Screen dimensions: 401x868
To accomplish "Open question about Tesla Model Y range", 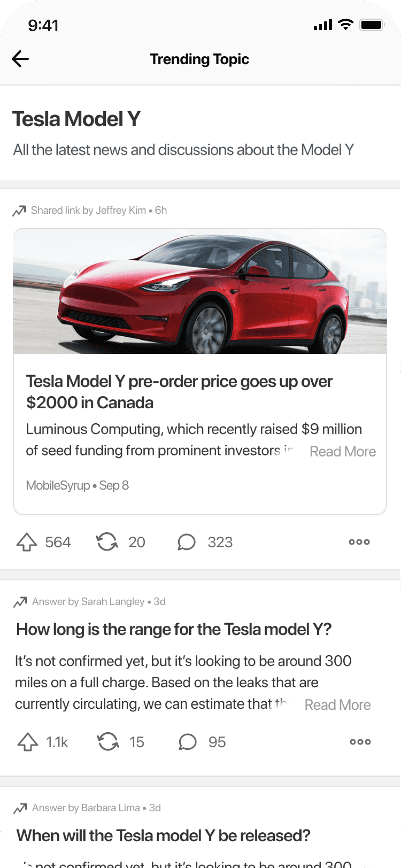I will tap(174, 629).
